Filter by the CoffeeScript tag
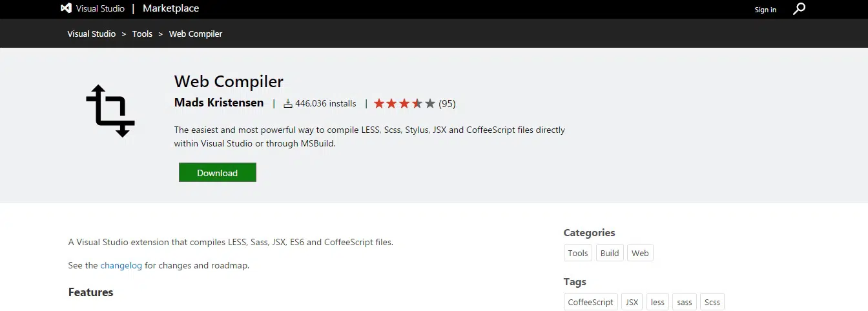Viewport: 868px width, 311px height. tap(590, 302)
